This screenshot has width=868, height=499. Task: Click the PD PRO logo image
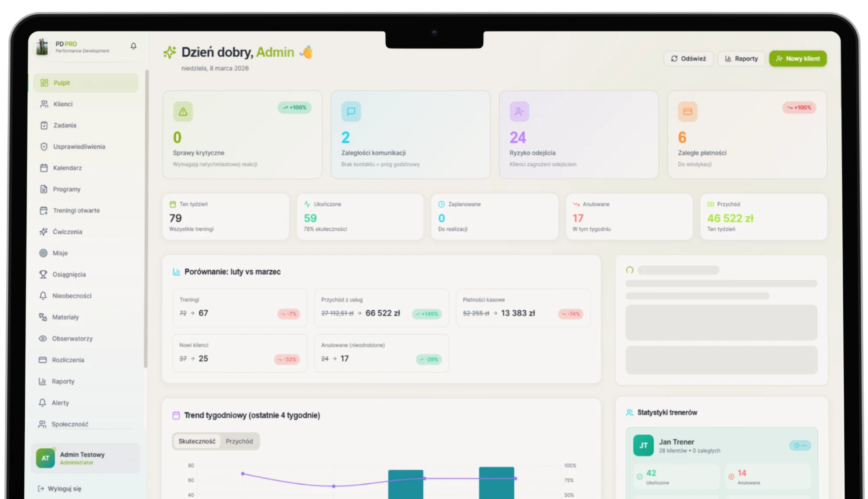[x=42, y=47]
